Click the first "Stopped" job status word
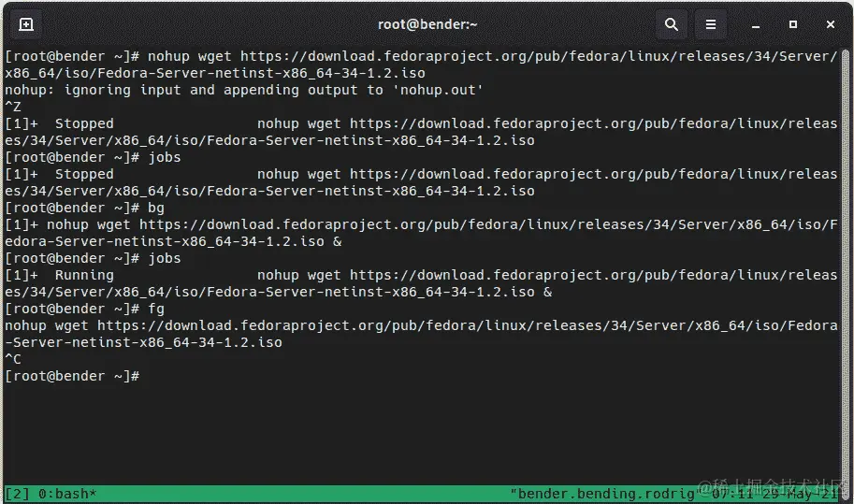Image resolution: width=854 pixels, height=504 pixels. 84,123
